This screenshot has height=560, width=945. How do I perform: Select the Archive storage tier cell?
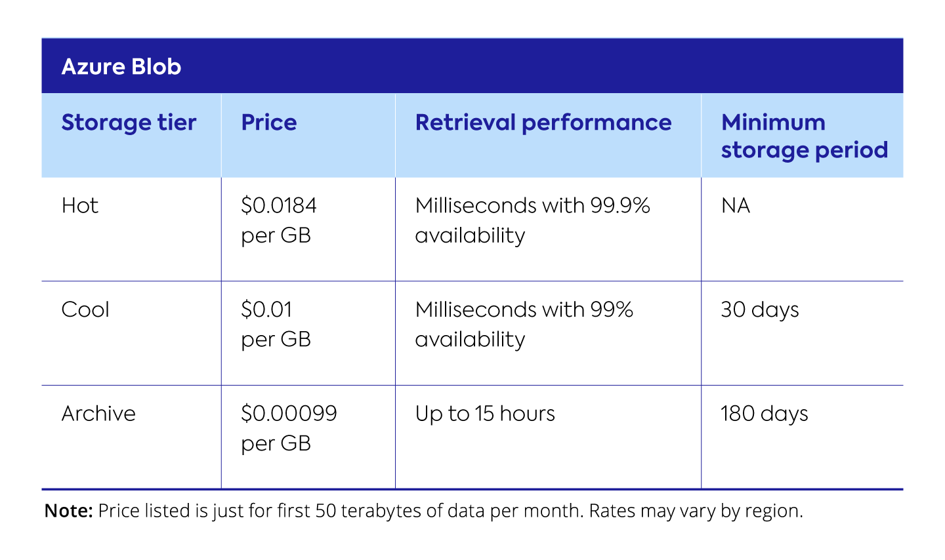pyautogui.click(x=98, y=414)
